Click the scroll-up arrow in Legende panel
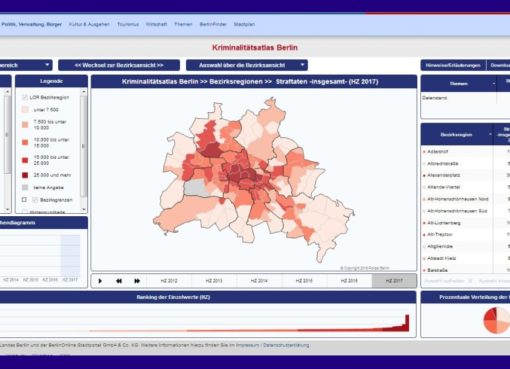 point(84,92)
